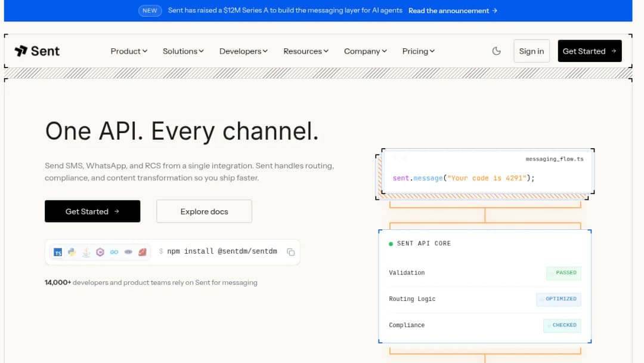The image size is (644, 363).
Task: Select the Python SDK icon
Action: [72, 252]
